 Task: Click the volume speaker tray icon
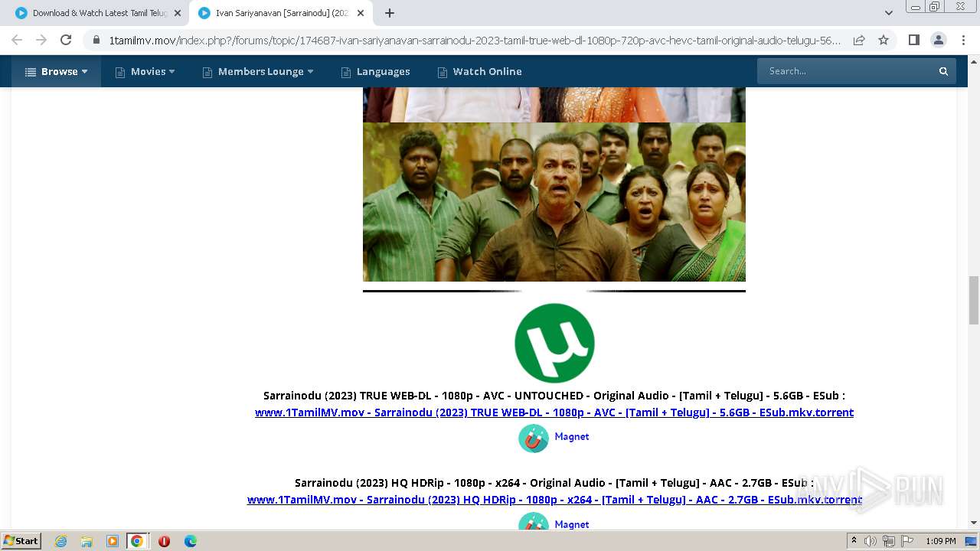click(871, 541)
